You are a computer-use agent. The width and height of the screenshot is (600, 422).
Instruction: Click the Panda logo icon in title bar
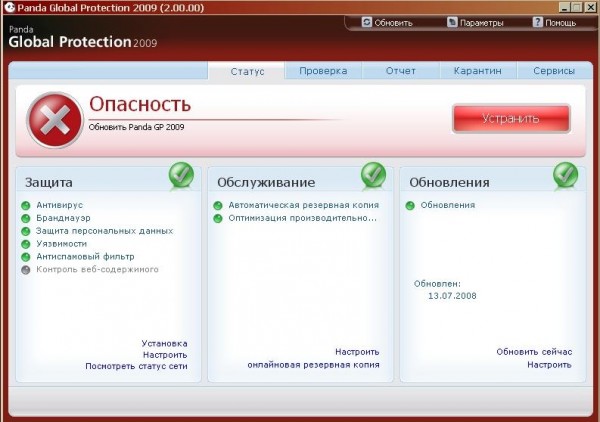tap(10, 7)
